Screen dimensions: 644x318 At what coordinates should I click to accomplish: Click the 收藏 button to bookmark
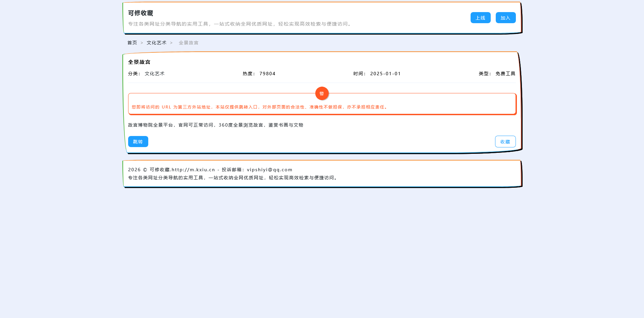tap(505, 141)
